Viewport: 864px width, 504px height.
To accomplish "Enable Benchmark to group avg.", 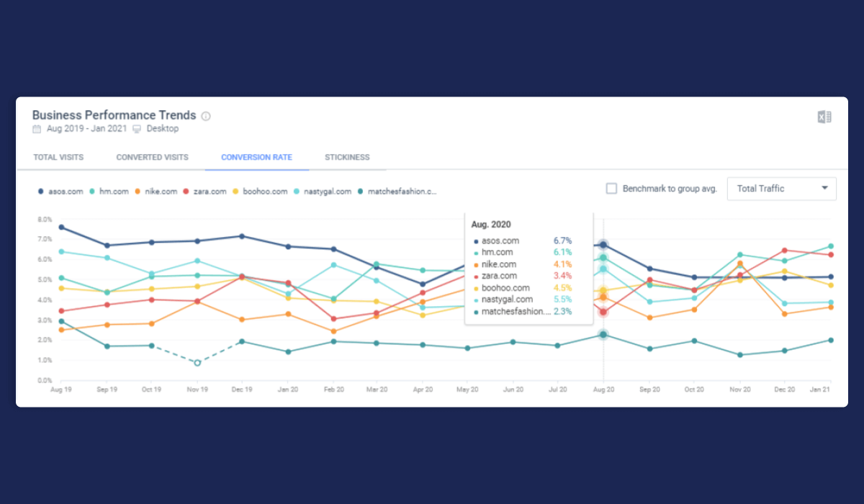I will click(x=611, y=188).
